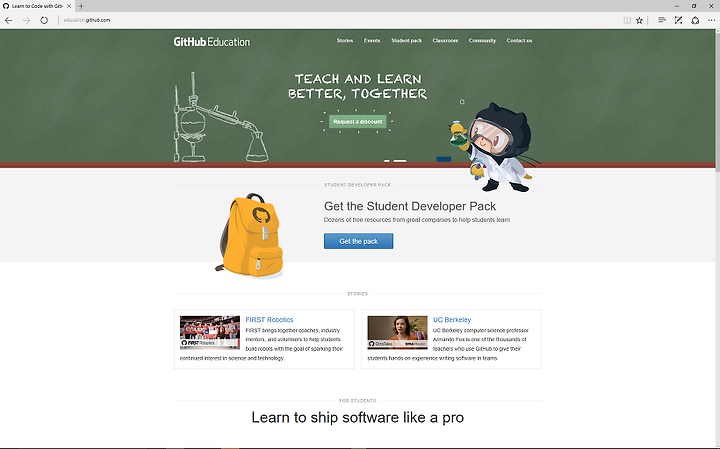Open the Classroom nav item
Image resolution: width=720 pixels, height=449 pixels.
(x=445, y=40)
